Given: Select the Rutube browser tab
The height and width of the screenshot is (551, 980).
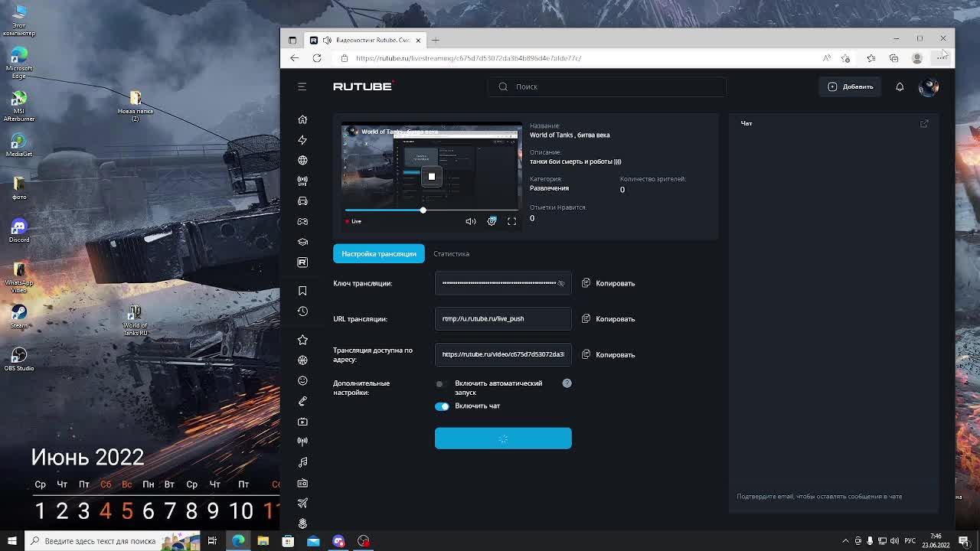Looking at the screenshot, I should point(364,40).
